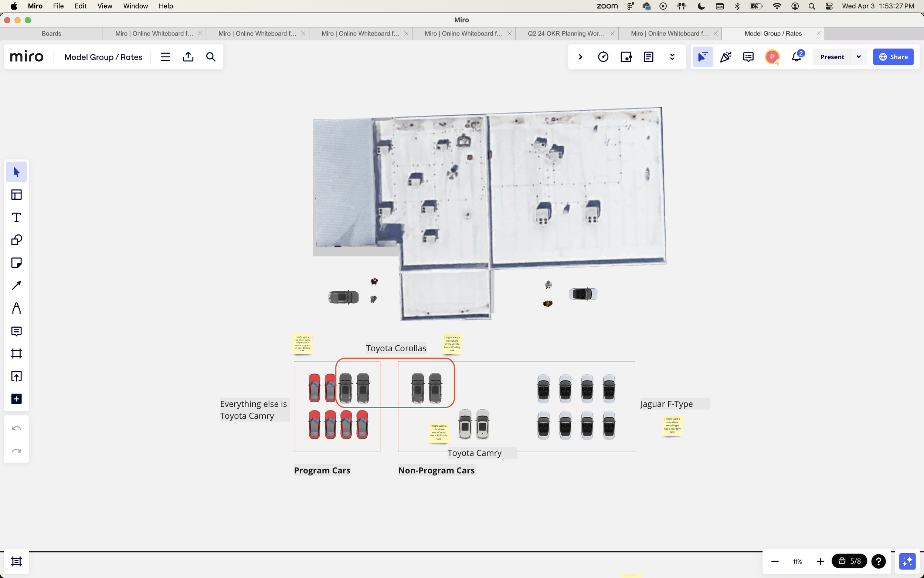The width and height of the screenshot is (924, 578).
Task: Undo the last action
Action: pos(16,428)
